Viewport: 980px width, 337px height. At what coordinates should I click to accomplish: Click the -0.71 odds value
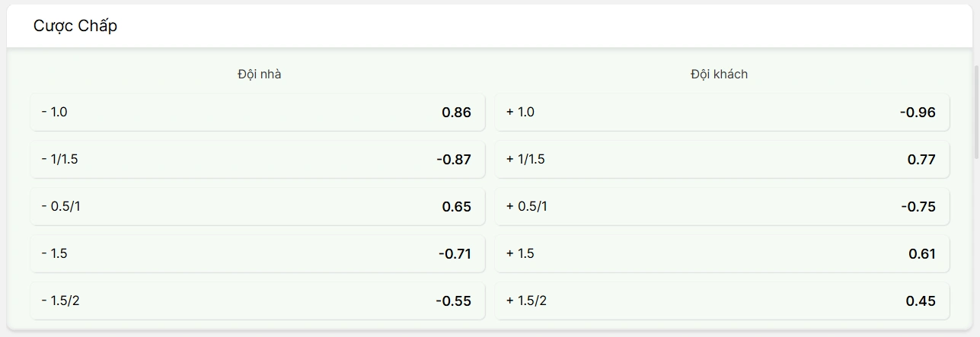(455, 254)
